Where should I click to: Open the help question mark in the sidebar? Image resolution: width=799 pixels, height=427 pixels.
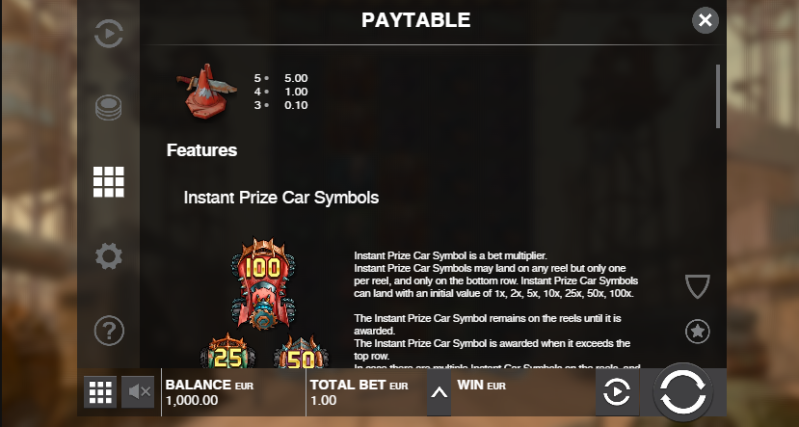[x=109, y=331]
